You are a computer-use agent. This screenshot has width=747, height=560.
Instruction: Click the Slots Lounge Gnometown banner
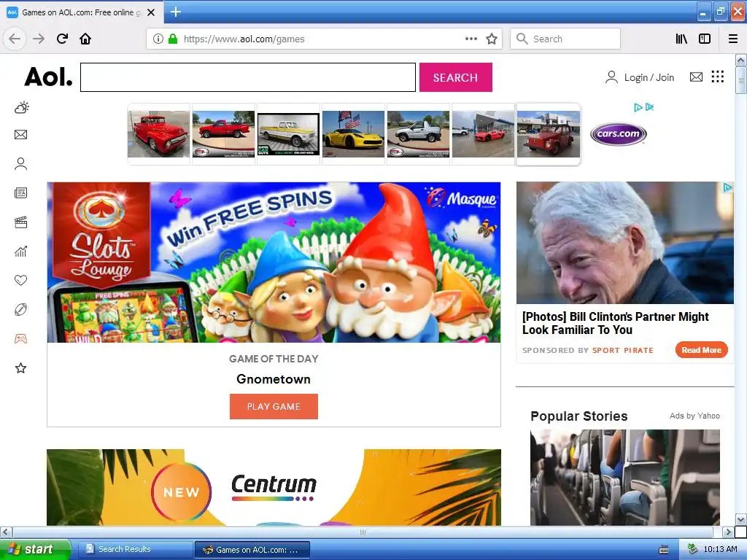[x=274, y=262]
